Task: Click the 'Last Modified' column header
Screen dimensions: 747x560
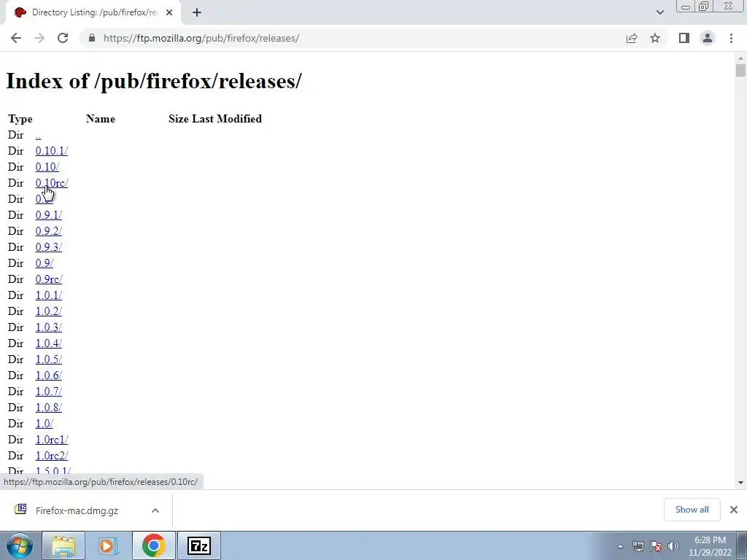Action: point(227,119)
